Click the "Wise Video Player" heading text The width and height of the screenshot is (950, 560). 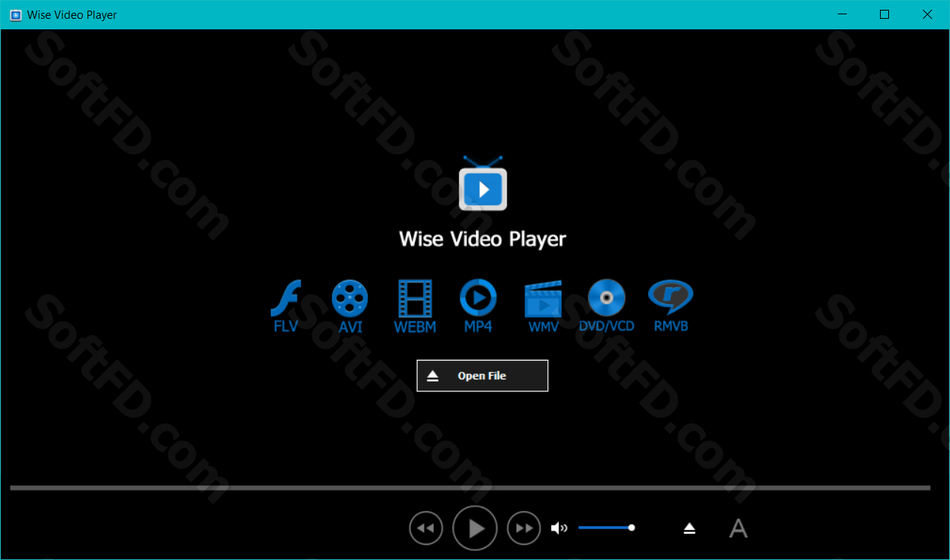(483, 239)
